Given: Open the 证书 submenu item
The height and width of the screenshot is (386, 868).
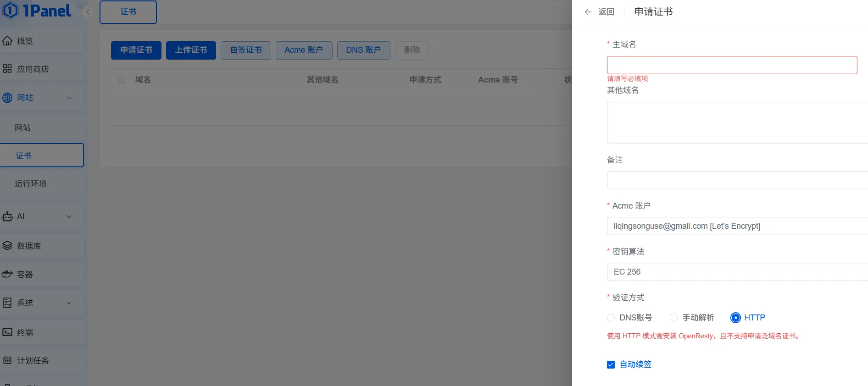Looking at the screenshot, I should pyautogui.click(x=42, y=155).
